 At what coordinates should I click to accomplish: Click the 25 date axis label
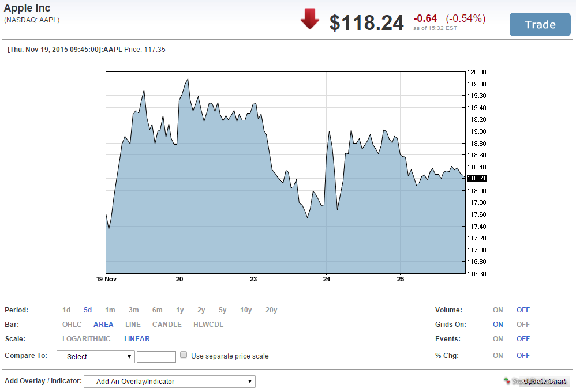coord(401,280)
